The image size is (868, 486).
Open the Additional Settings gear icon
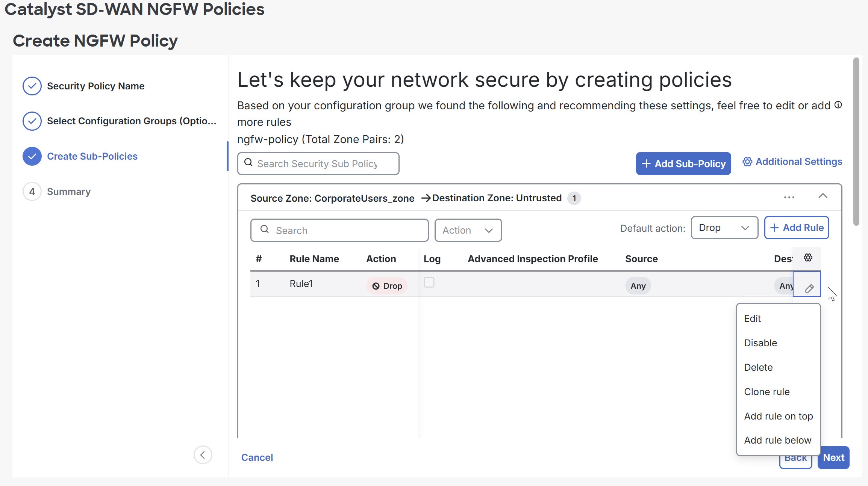tap(748, 161)
